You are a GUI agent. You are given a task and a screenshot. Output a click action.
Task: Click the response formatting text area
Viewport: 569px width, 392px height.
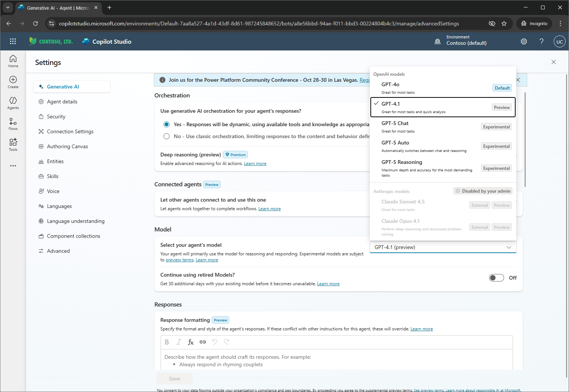pos(336,360)
